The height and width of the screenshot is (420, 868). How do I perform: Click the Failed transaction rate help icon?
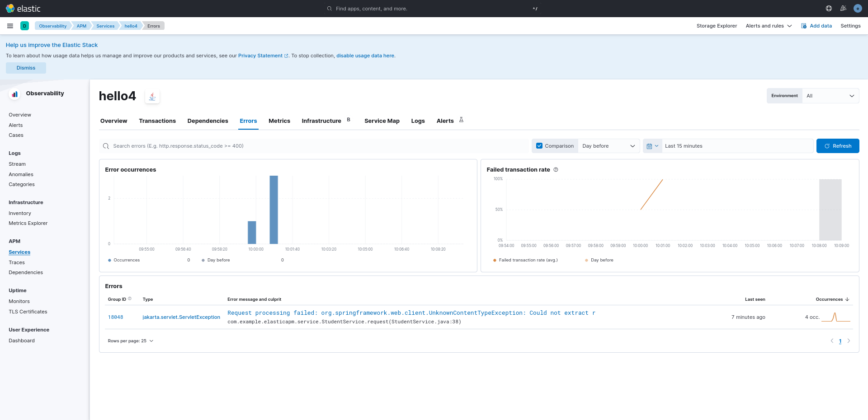[x=556, y=170]
